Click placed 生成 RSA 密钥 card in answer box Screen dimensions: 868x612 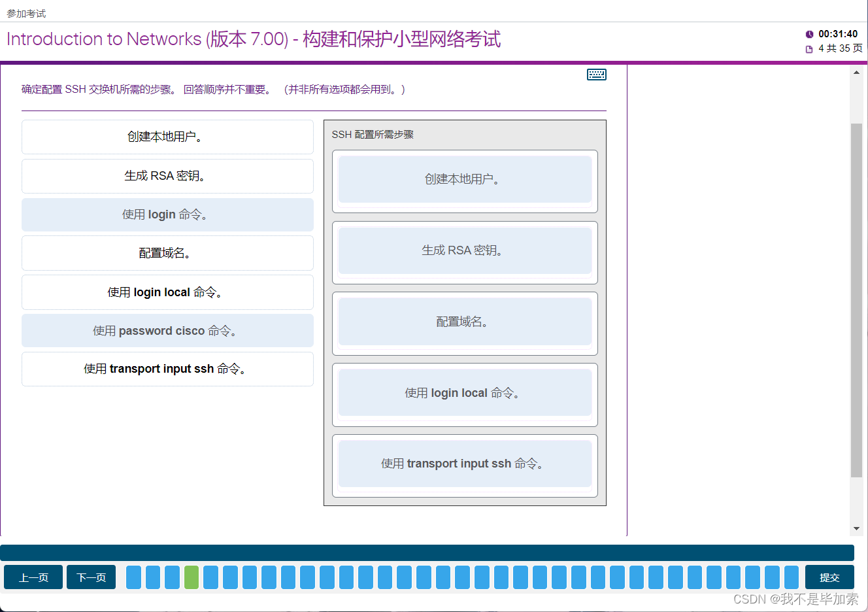[465, 250]
